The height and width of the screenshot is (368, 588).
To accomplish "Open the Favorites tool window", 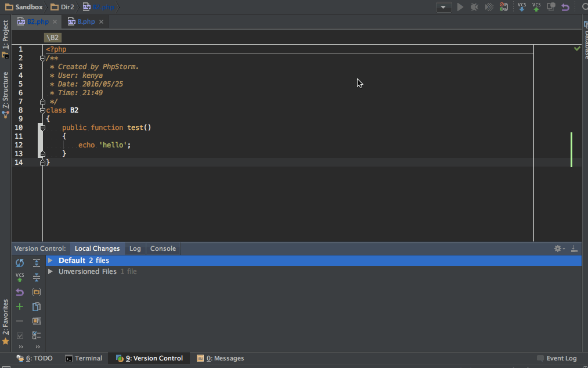I will click(x=5, y=322).
